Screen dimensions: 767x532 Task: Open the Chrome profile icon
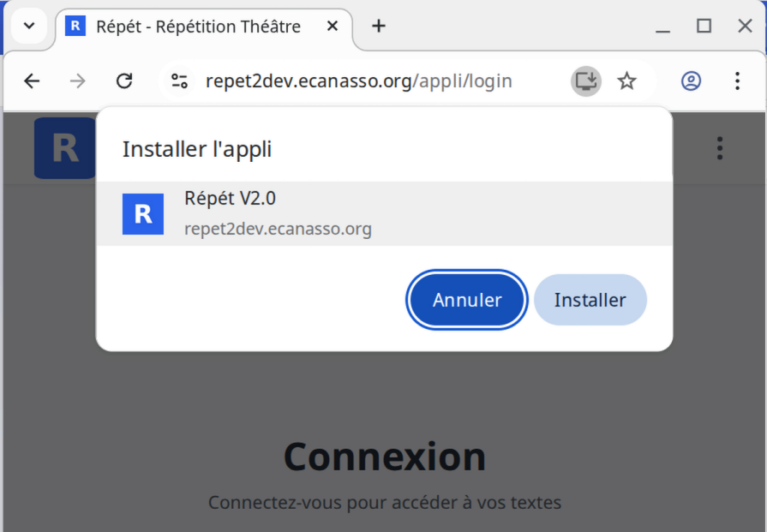click(x=691, y=81)
